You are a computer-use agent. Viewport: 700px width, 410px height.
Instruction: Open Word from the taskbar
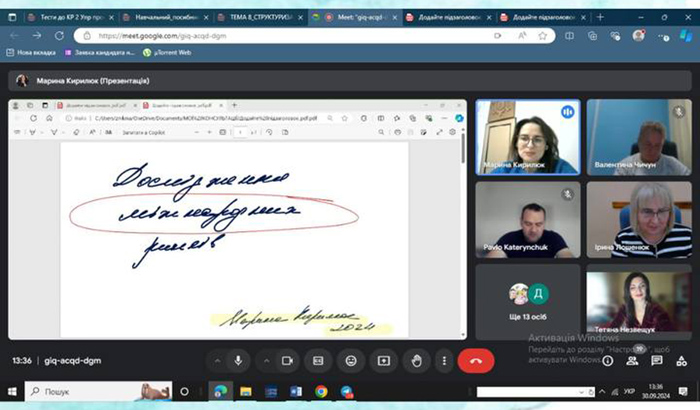tap(296, 392)
